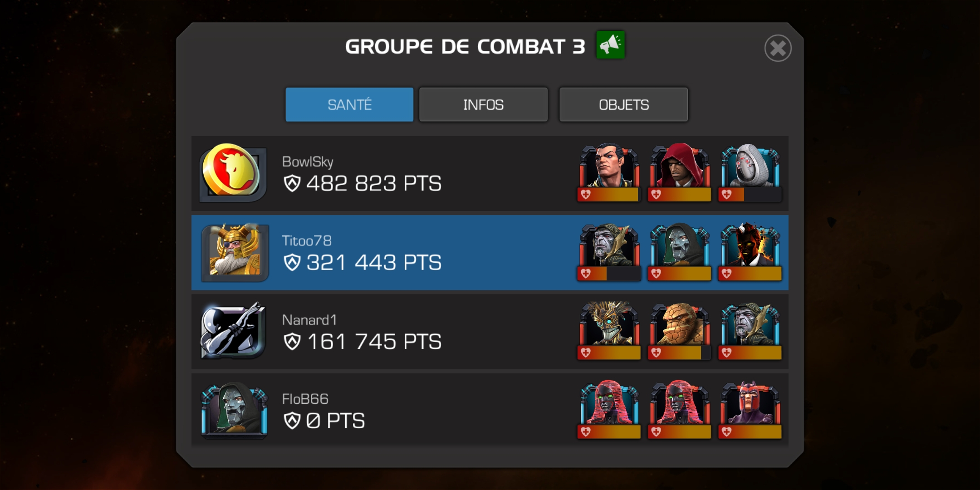Click BowlSky's gold bull profile avatar

[233, 173]
